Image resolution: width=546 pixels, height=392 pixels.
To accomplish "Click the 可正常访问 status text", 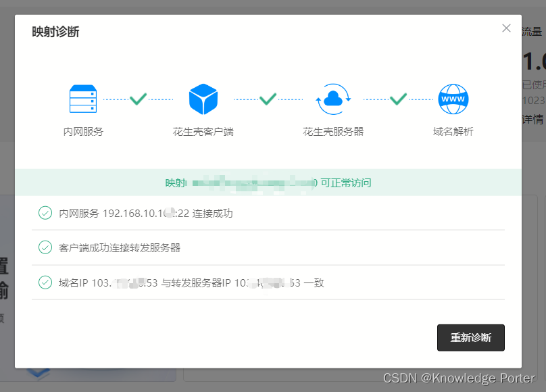I will pos(346,182).
